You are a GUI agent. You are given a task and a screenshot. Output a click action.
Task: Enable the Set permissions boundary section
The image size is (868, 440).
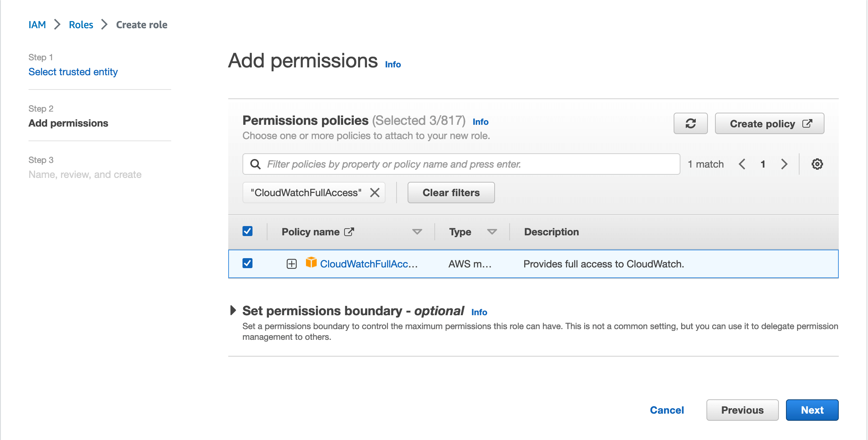pos(233,310)
